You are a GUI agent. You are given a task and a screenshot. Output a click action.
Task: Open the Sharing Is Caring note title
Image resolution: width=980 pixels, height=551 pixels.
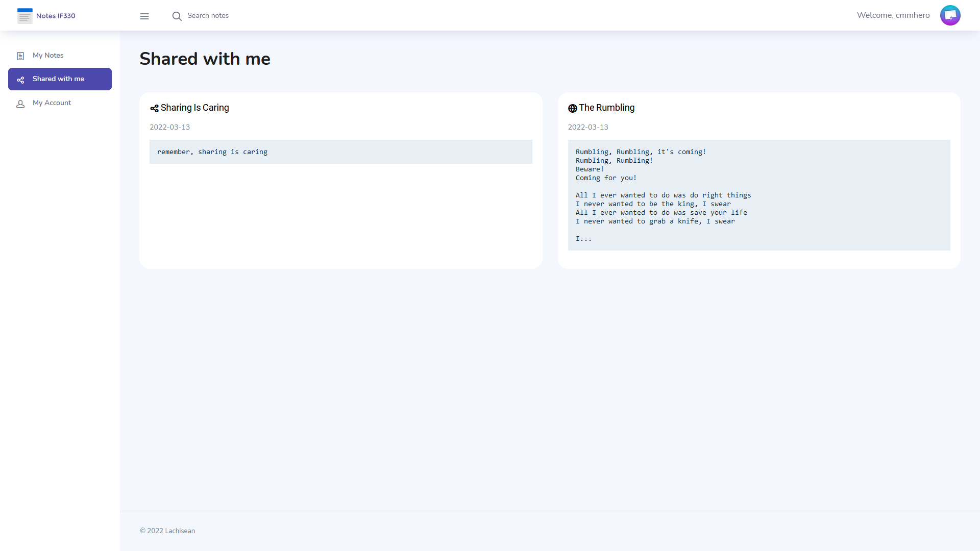point(194,108)
